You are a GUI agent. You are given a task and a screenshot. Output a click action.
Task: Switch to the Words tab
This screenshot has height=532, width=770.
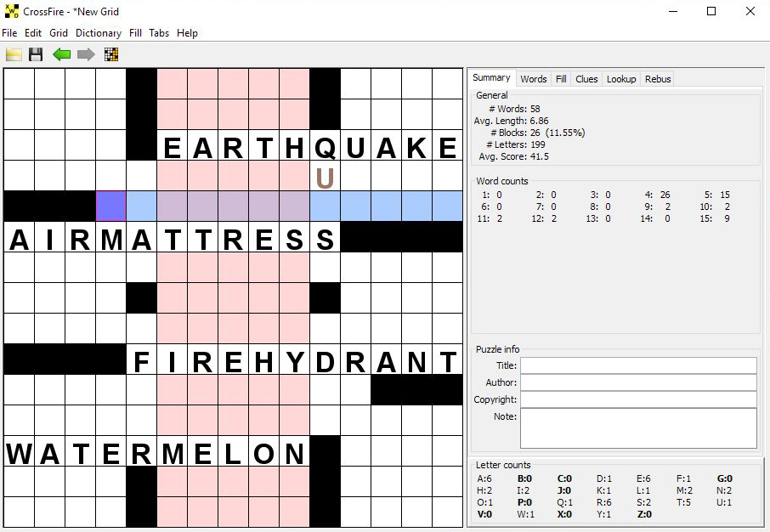(533, 79)
